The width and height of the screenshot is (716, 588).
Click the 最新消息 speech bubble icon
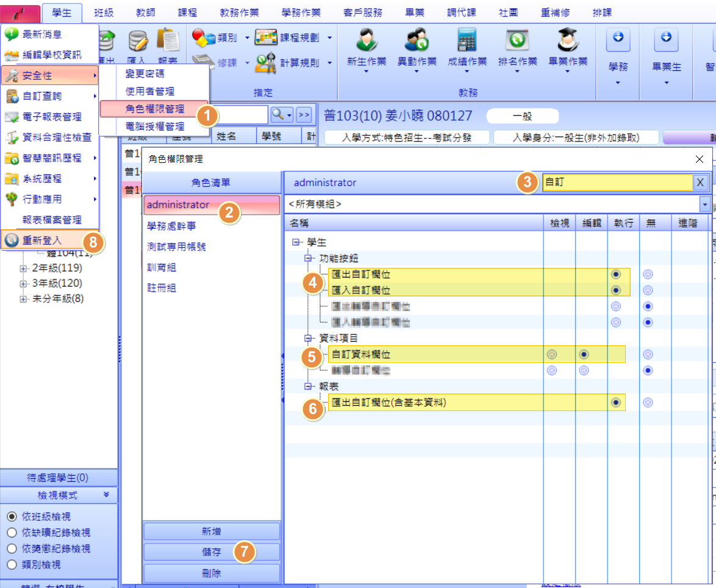coord(12,34)
